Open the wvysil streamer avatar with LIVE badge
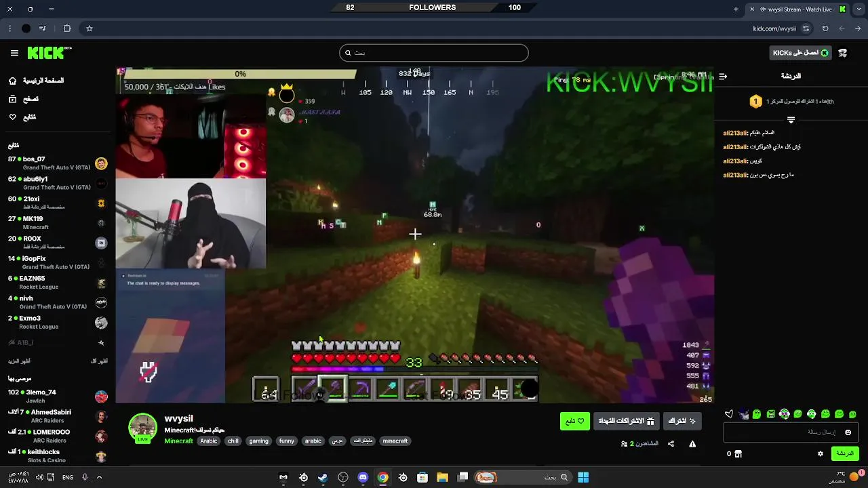The image size is (868, 488). pyautogui.click(x=142, y=428)
